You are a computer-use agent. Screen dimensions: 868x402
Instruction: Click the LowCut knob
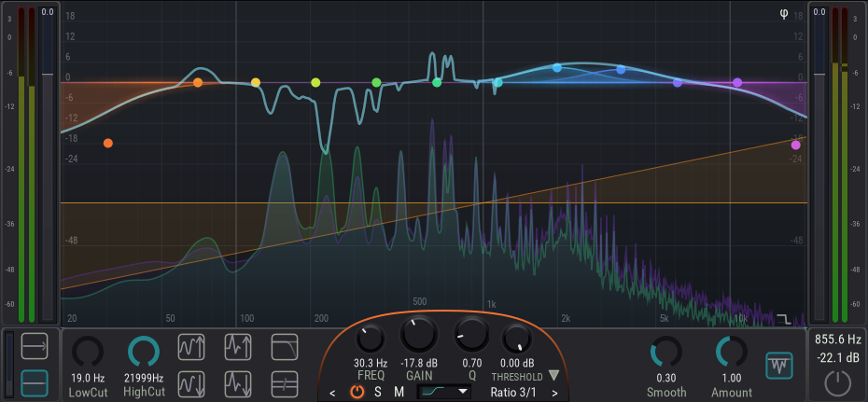[88, 353]
